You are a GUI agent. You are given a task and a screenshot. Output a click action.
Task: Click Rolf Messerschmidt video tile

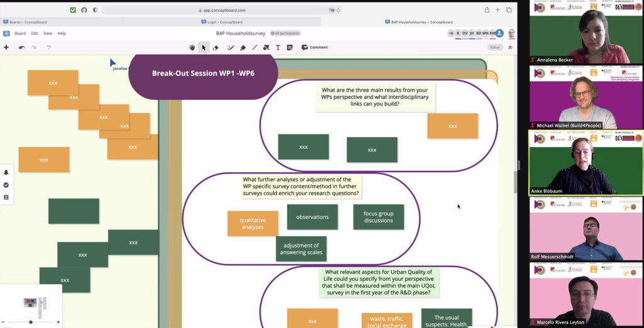coord(586,229)
